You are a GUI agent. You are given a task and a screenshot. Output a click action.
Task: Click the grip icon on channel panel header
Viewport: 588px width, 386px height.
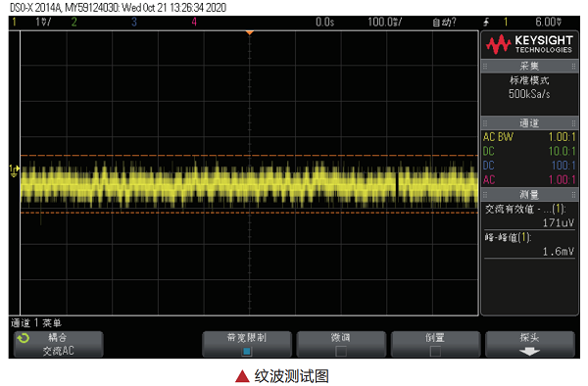coord(485,122)
